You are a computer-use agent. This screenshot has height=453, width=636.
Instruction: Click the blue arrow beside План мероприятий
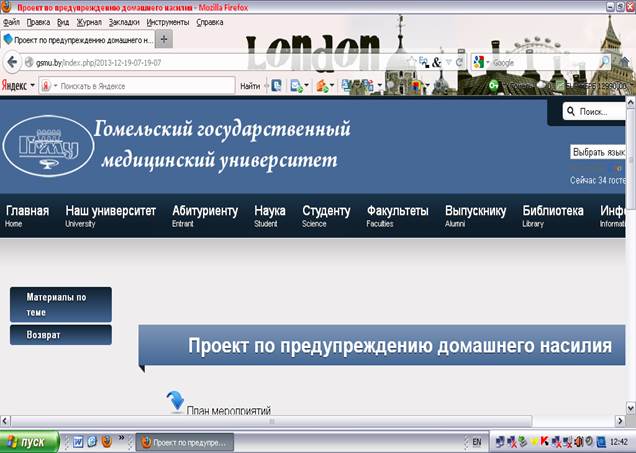(x=175, y=401)
